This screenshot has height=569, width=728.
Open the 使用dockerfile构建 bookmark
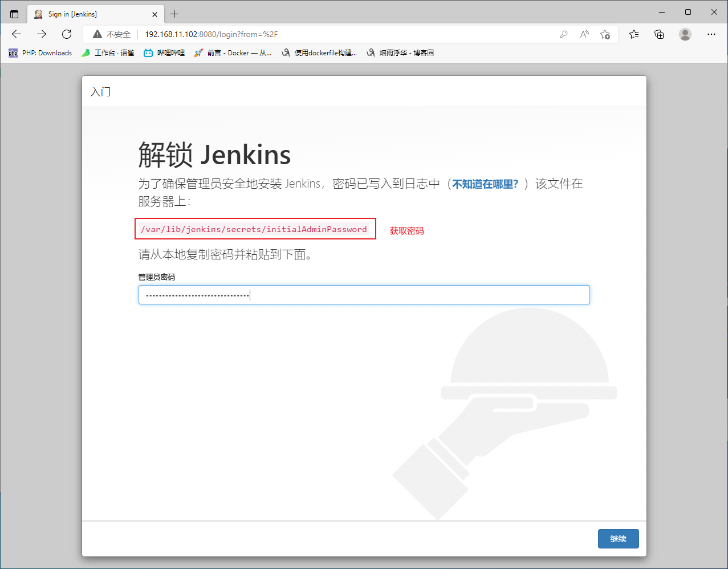319,53
